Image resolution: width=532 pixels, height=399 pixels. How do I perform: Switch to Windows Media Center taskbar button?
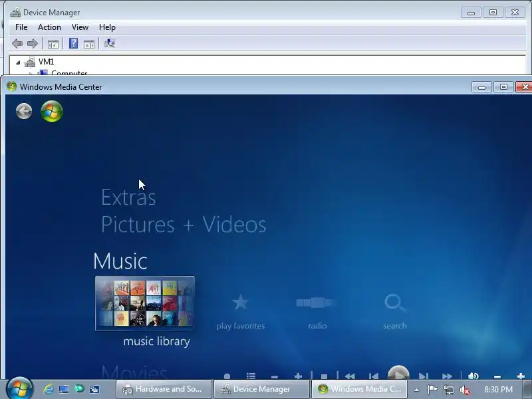pos(358,389)
